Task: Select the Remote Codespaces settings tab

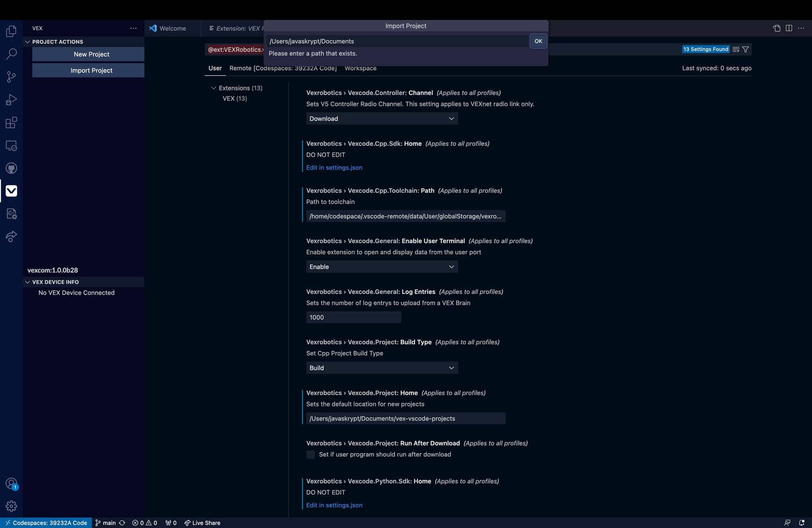Action: pyautogui.click(x=283, y=68)
